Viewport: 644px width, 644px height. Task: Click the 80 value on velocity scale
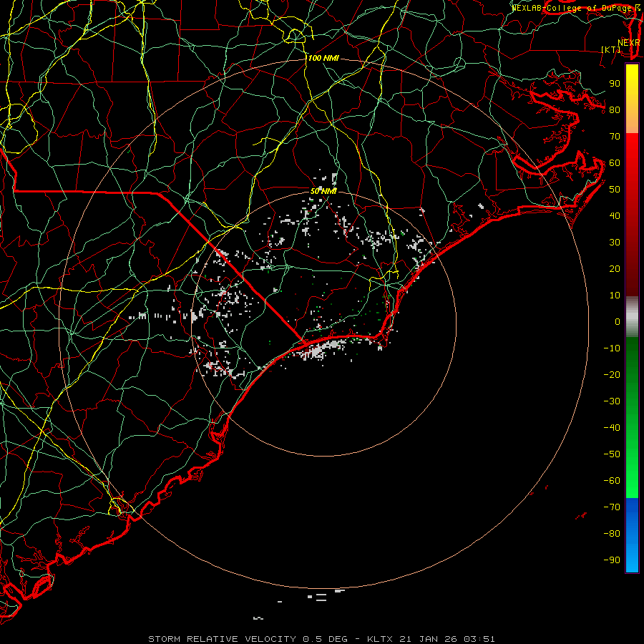615,110
